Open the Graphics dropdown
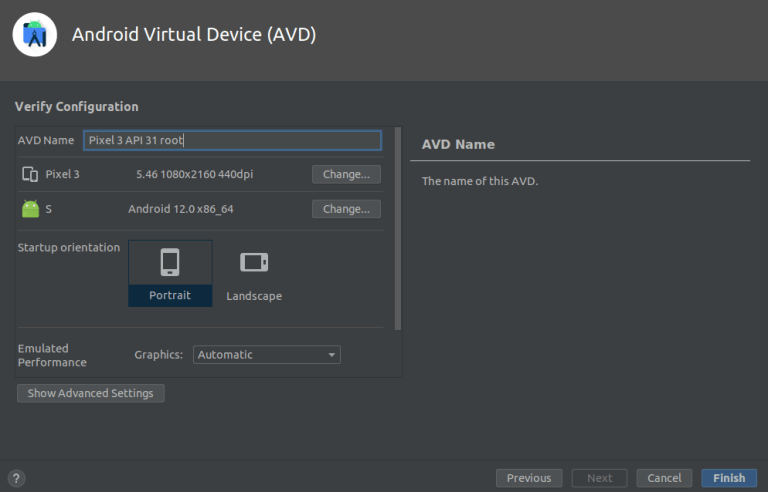Image resolution: width=768 pixels, height=492 pixels. (266, 355)
